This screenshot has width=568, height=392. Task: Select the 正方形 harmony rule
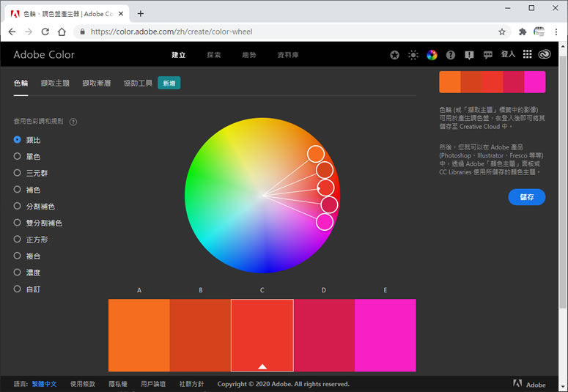(x=18, y=240)
